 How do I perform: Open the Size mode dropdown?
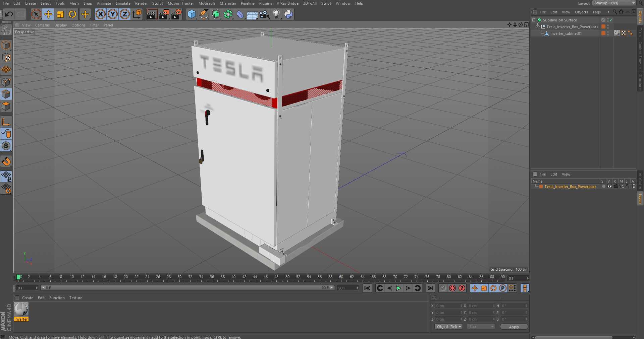481,327
